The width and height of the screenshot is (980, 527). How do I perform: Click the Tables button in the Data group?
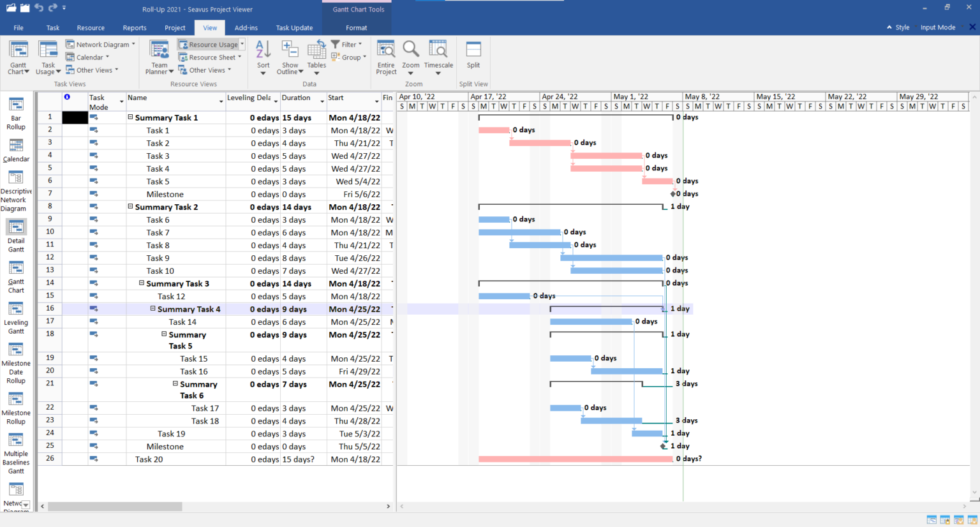(316, 56)
